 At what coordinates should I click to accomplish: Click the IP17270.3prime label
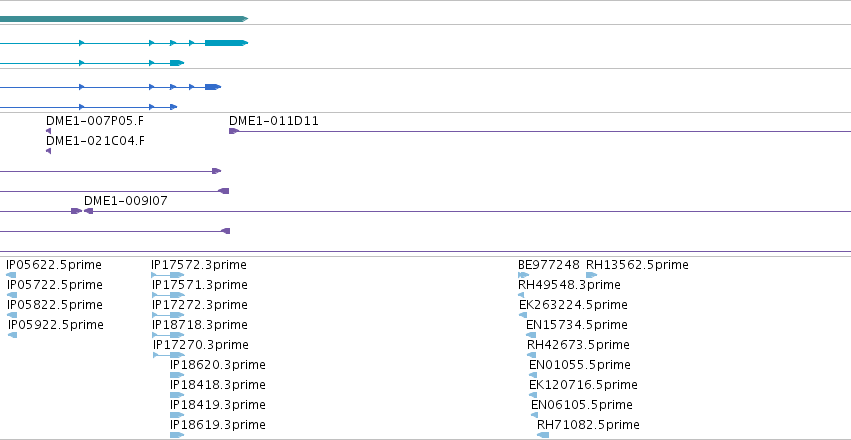201,345
